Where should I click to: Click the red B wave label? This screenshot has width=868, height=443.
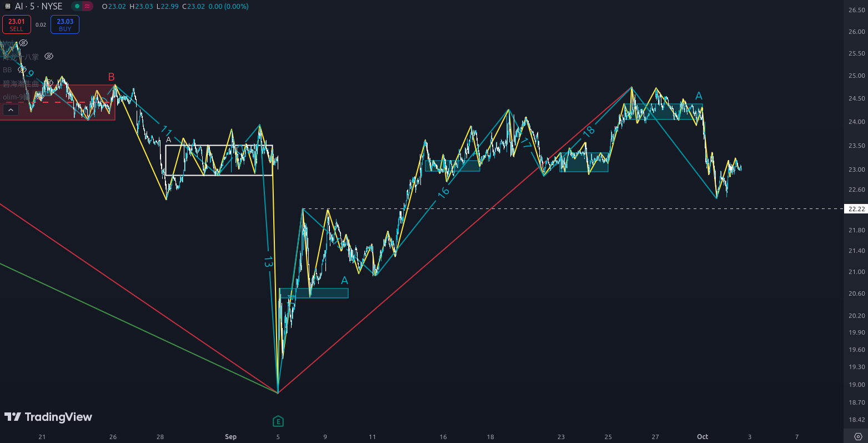pos(111,77)
